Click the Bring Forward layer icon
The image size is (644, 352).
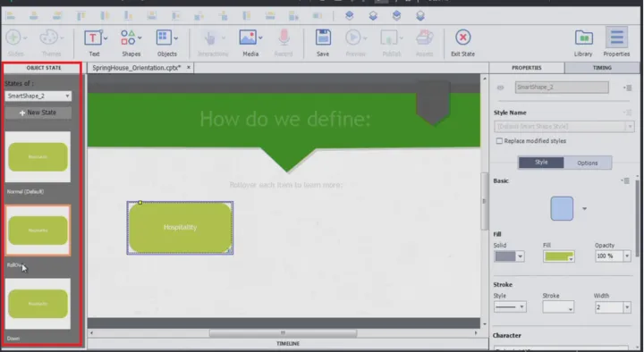click(x=350, y=15)
